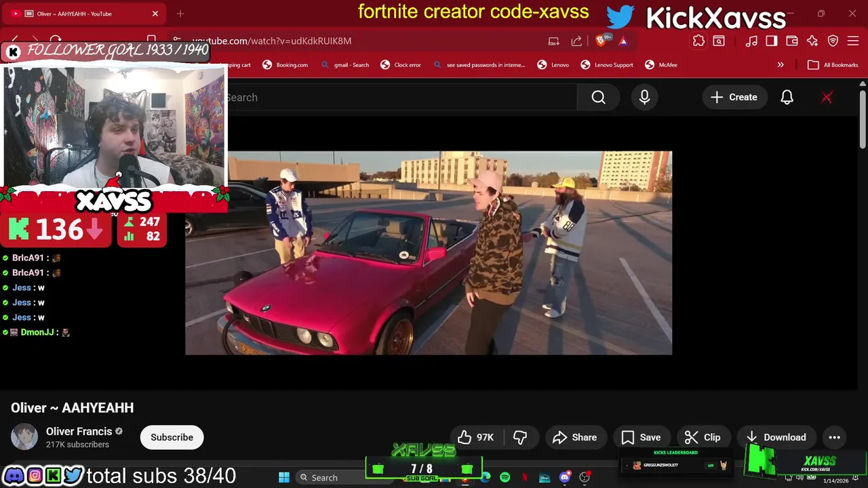The height and width of the screenshot is (488, 868).
Task: Open Brave Rewards triangle icon
Action: pos(623,41)
